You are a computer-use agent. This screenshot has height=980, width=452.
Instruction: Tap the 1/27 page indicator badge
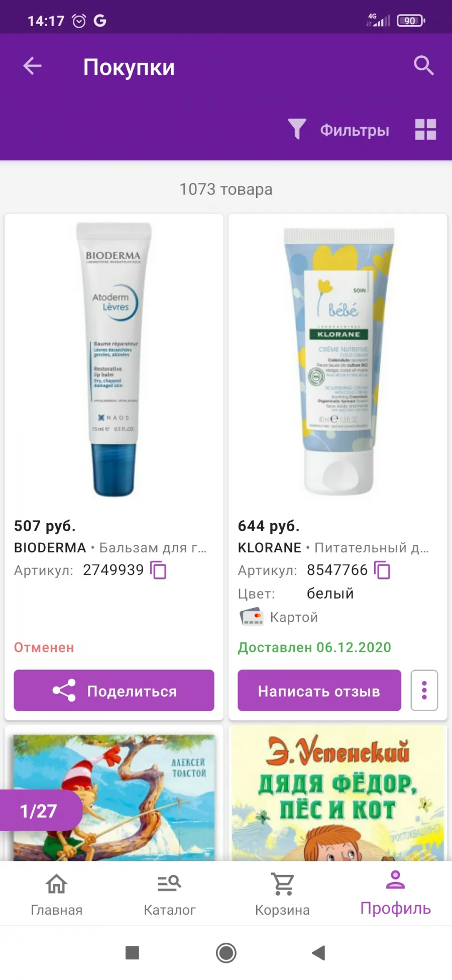[40, 810]
